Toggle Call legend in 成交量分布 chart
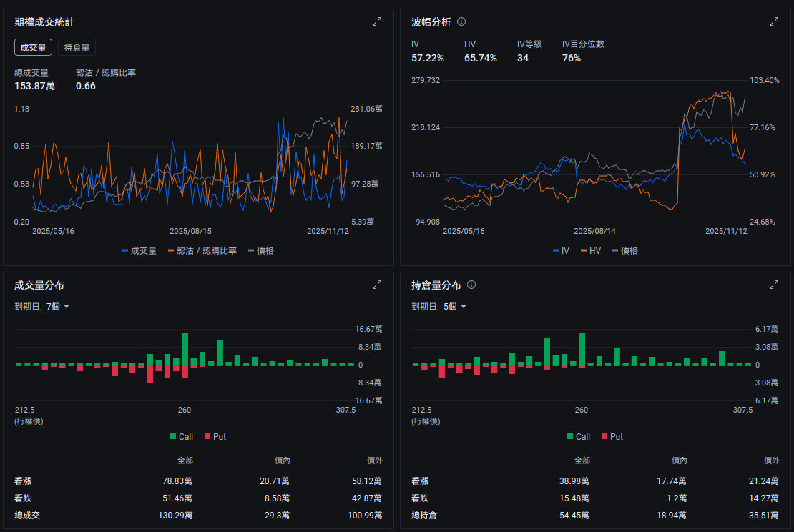 pos(182,436)
